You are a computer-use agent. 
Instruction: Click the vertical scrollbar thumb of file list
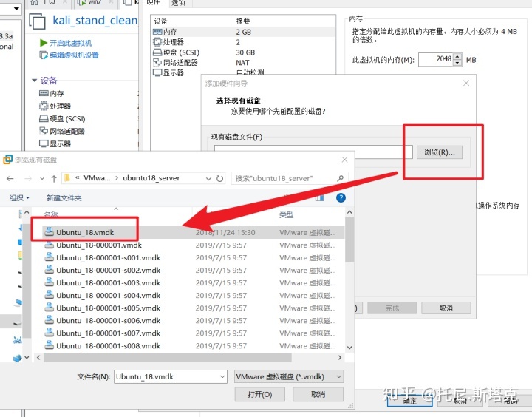coord(349,240)
